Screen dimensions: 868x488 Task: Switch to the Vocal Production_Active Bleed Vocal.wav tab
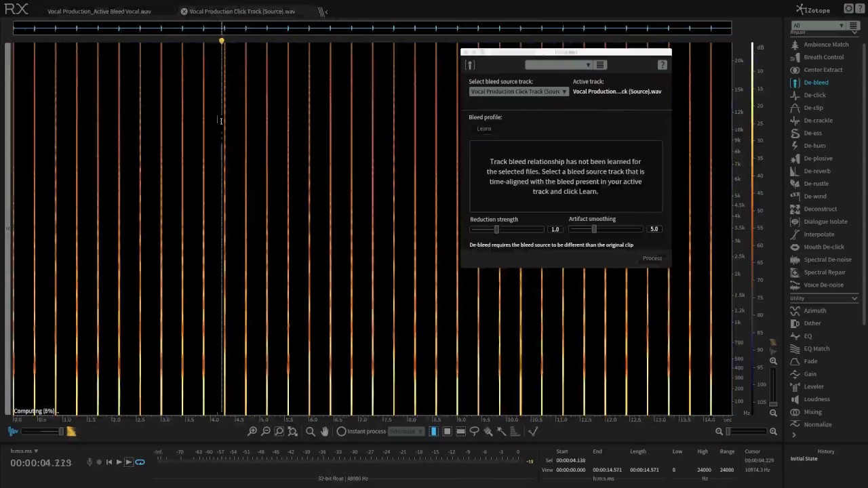tap(99, 12)
